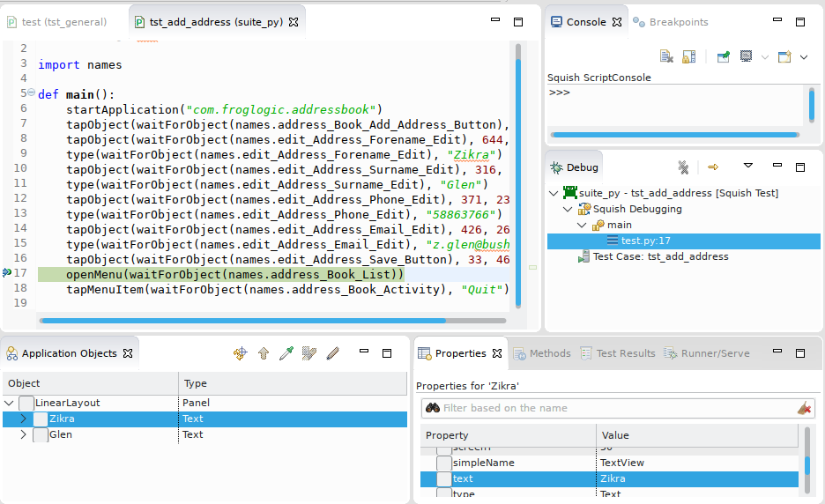This screenshot has height=504, width=825.
Task: Click the current instruction pointer on line 17
Action: [x=7, y=272]
